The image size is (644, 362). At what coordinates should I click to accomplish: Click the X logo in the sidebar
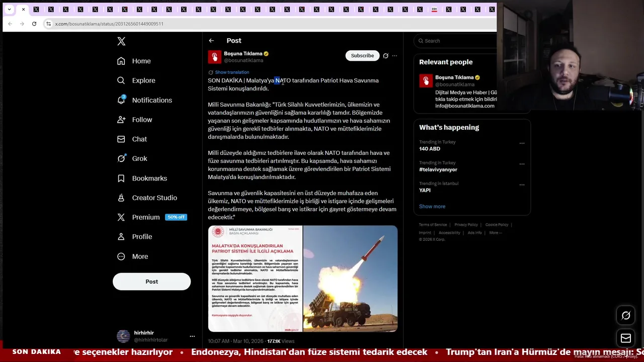point(121,41)
